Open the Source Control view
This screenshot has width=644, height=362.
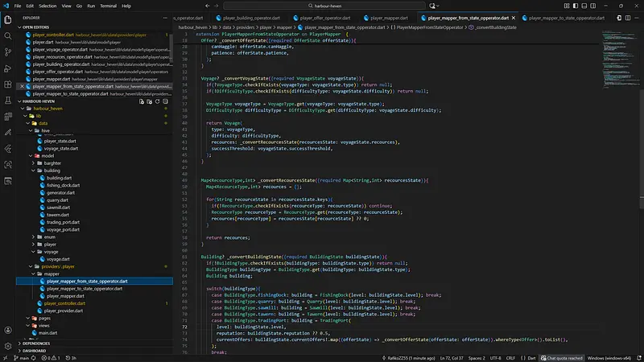(x=7, y=52)
